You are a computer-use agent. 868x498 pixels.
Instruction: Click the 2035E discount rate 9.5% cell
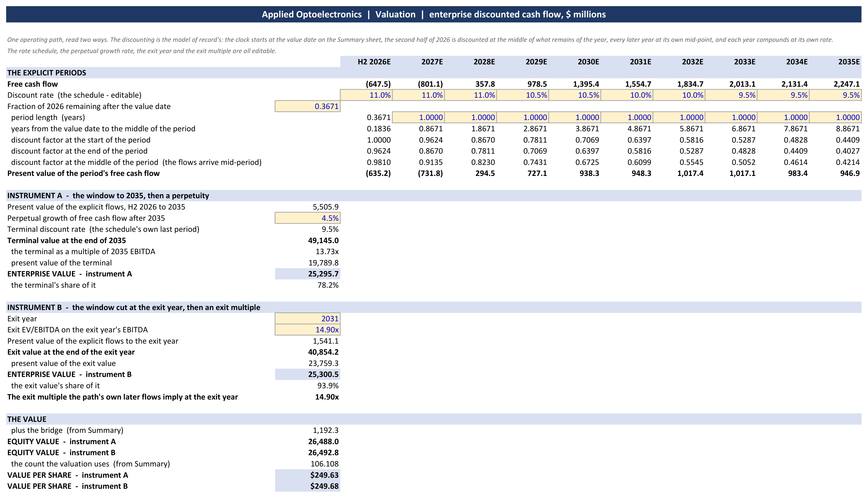click(835, 95)
